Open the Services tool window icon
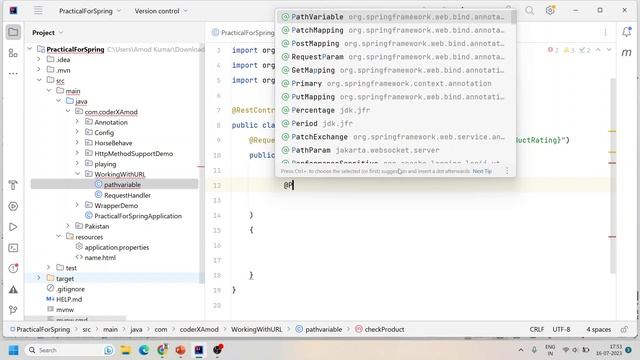The height and width of the screenshot is (360, 640). [13, 206]
